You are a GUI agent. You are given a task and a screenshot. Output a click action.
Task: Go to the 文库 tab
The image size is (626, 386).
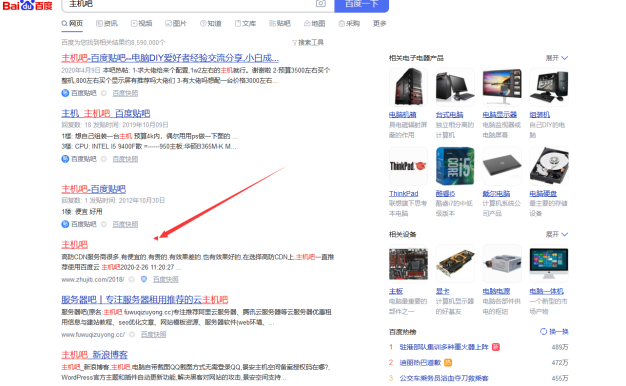point(245,24)
